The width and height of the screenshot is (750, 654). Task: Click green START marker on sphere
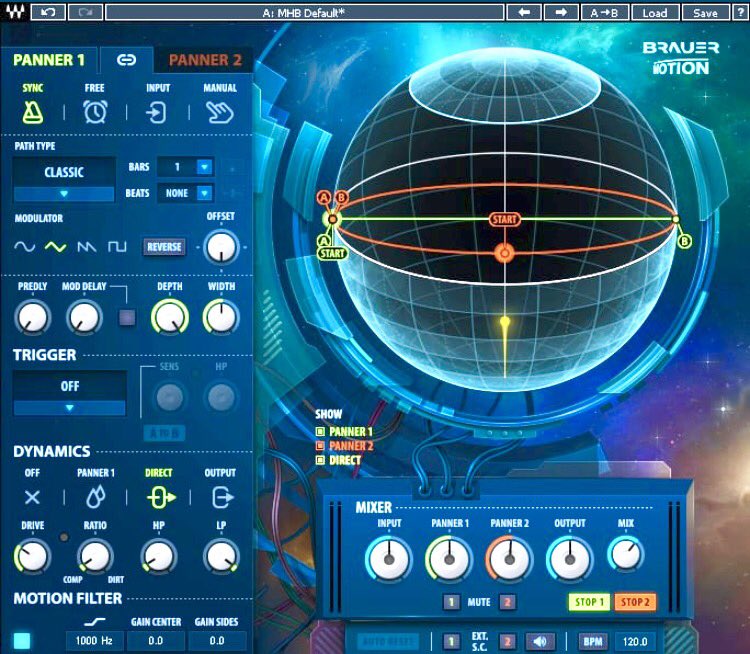pyautogui.click(x=332, y=254)
